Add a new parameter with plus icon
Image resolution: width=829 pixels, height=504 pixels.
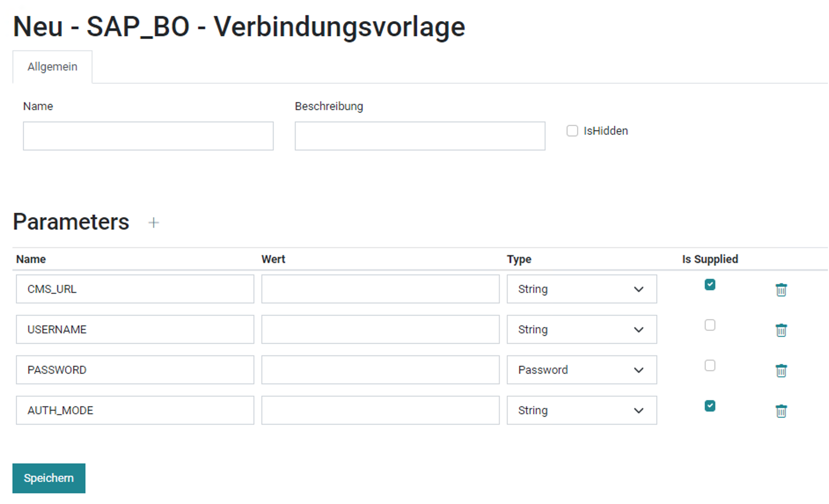pos(154,223)
